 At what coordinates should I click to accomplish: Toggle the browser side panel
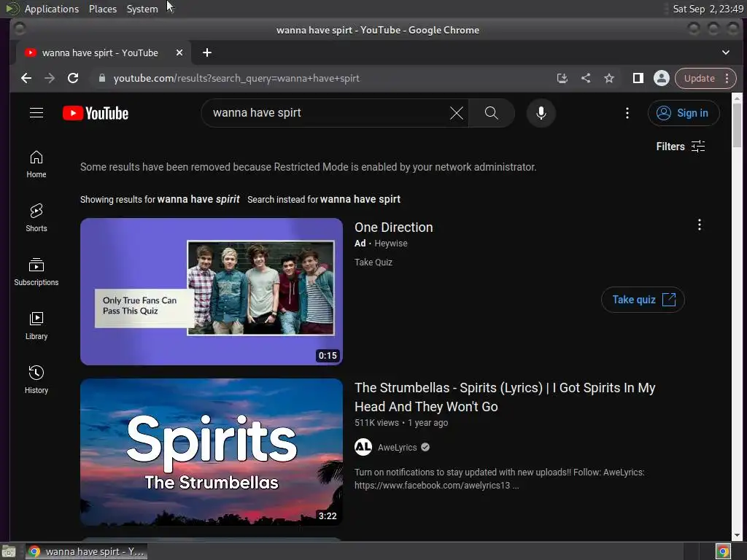[x=638, y=78]
